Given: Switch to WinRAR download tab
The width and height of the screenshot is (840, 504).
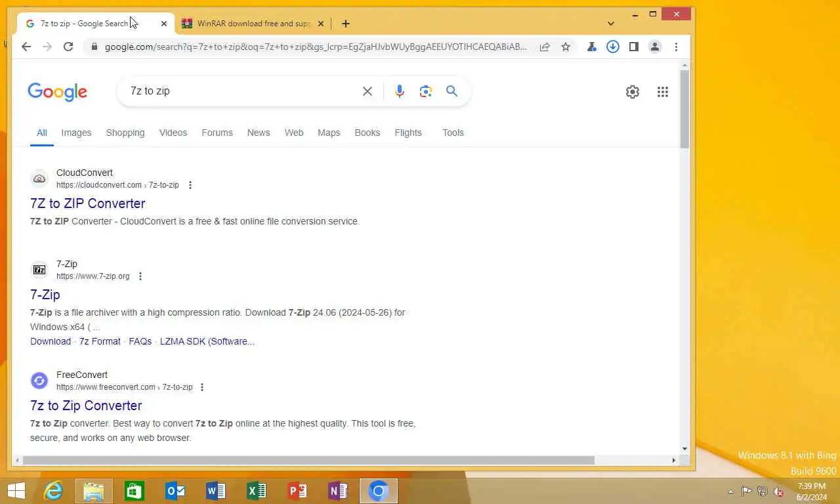Looking at the screenshot, I should (x=253, y=24).
